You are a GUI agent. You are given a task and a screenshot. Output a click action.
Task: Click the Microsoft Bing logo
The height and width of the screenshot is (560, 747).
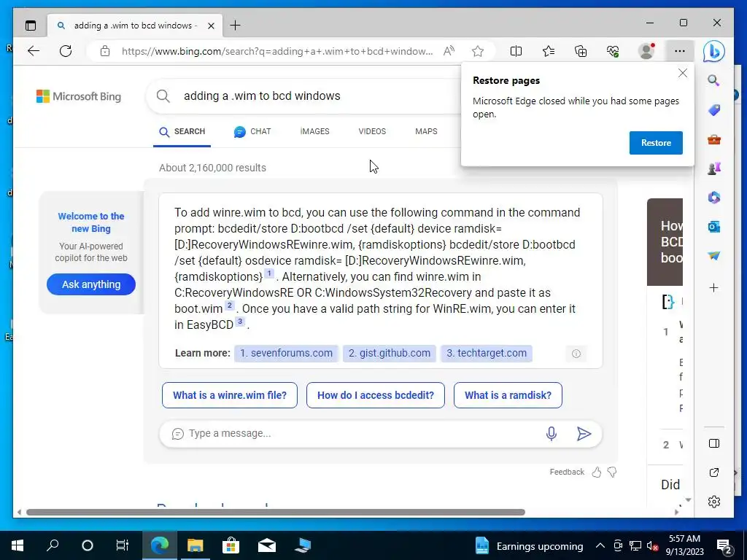click(79, 97)
